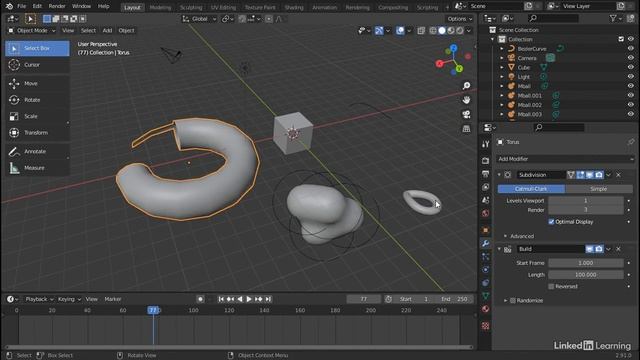Jump to the last frame

click(x=268, y=299)
